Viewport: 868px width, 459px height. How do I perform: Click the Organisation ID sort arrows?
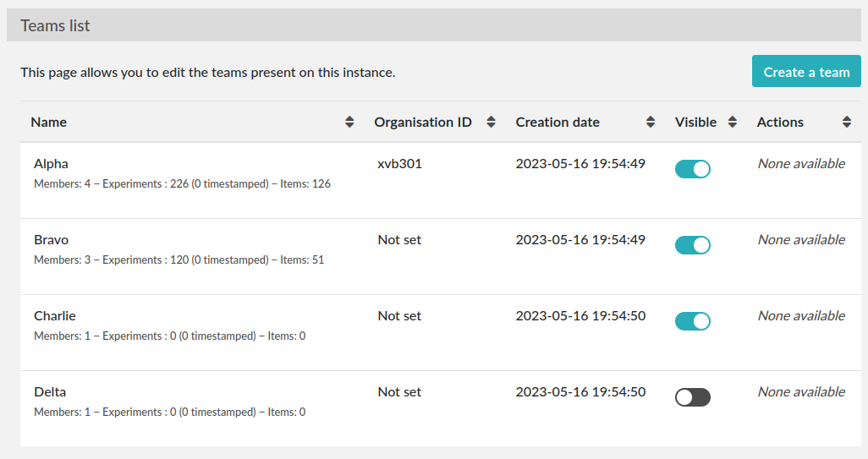pyautogui.click(x=491, y=123)
